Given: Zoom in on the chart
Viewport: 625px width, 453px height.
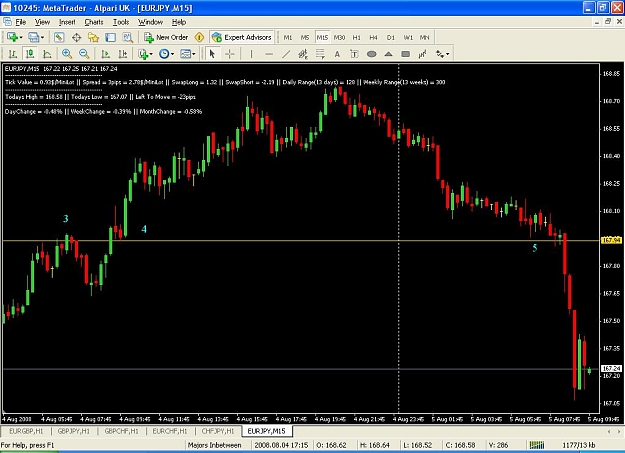Looking at the screenshot, I should (x=67, y=53).
